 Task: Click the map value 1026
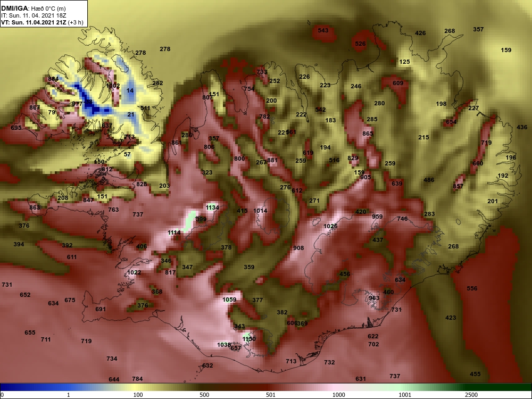[330, 226]
